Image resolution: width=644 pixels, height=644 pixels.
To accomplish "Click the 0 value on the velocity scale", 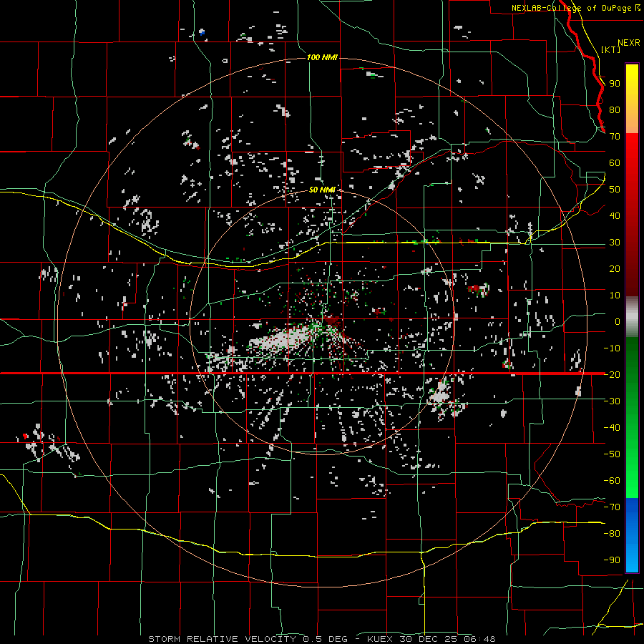I will (618, 322).
